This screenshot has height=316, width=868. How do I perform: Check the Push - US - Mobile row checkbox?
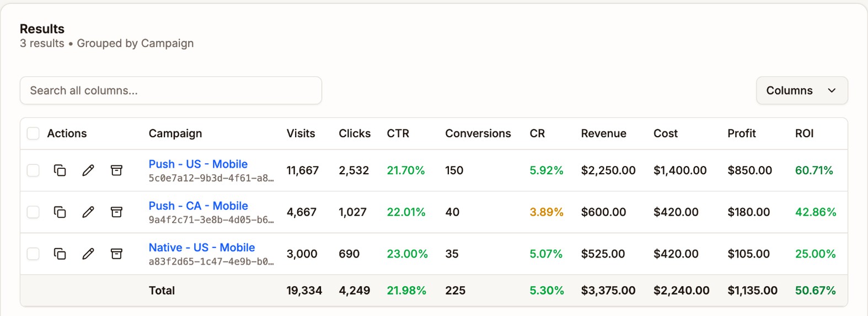pos(33,170)
